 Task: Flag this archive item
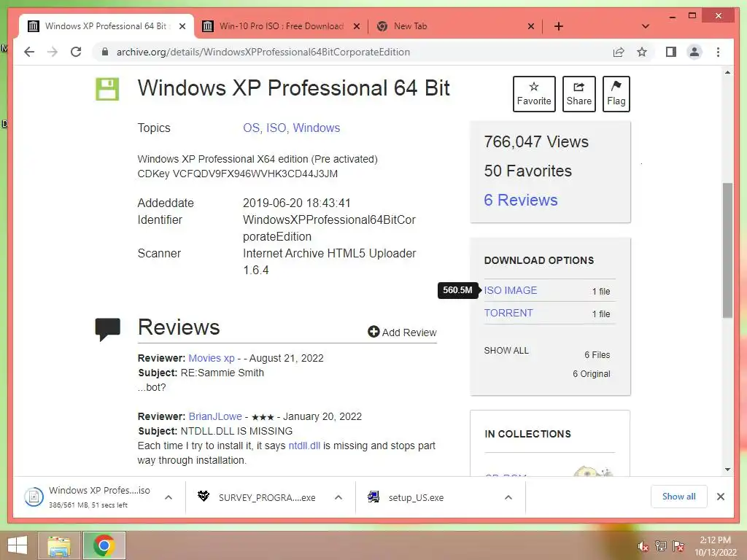(616, 94)
